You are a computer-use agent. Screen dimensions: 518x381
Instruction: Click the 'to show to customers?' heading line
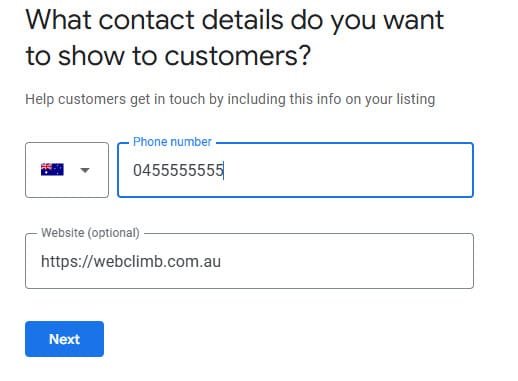pyautogui.click(x=168, y=55)
